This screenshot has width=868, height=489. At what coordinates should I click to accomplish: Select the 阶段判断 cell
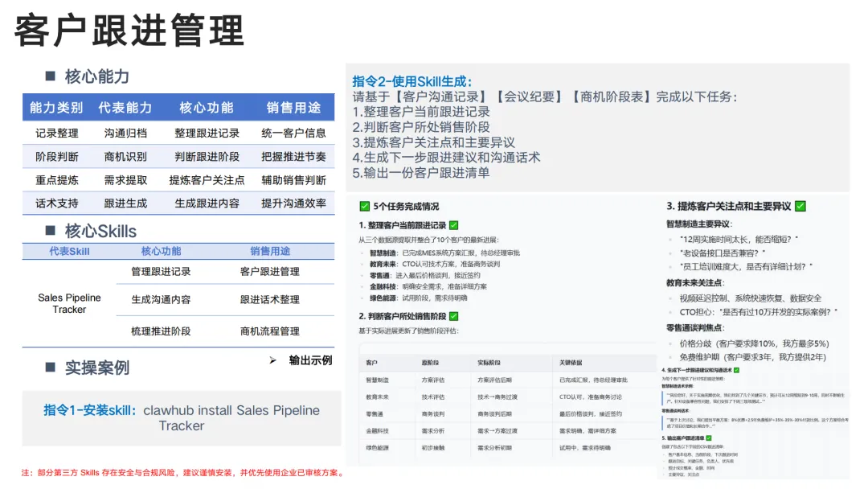57,157
